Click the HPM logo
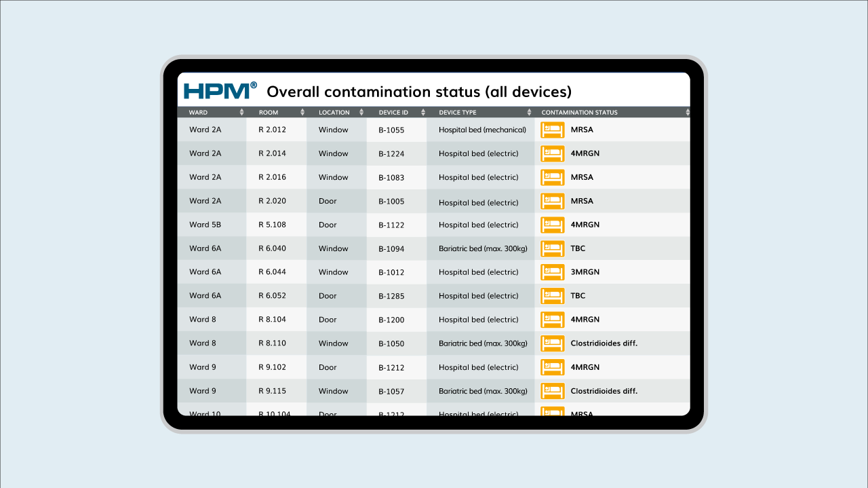The width and height of the screenshot is (868, 488). point(220,91)
